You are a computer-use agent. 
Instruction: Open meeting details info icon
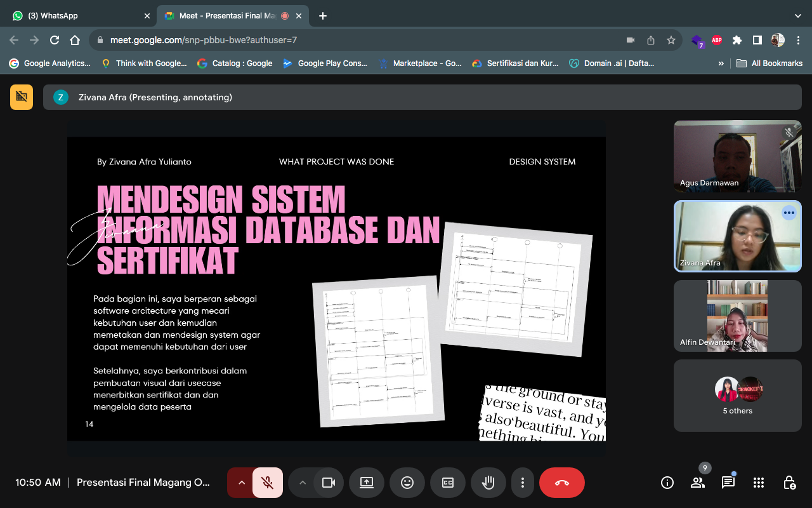667,483
